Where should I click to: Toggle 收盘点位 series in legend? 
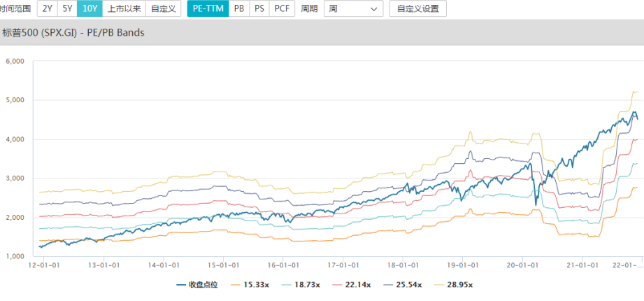(197, 285)
